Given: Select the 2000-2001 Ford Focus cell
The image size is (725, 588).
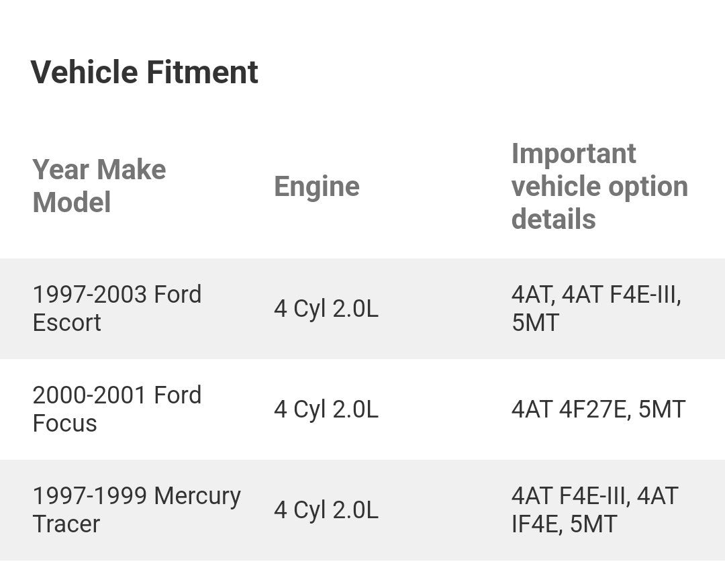Looking at the screenshot, I should (x=117, y=409).
